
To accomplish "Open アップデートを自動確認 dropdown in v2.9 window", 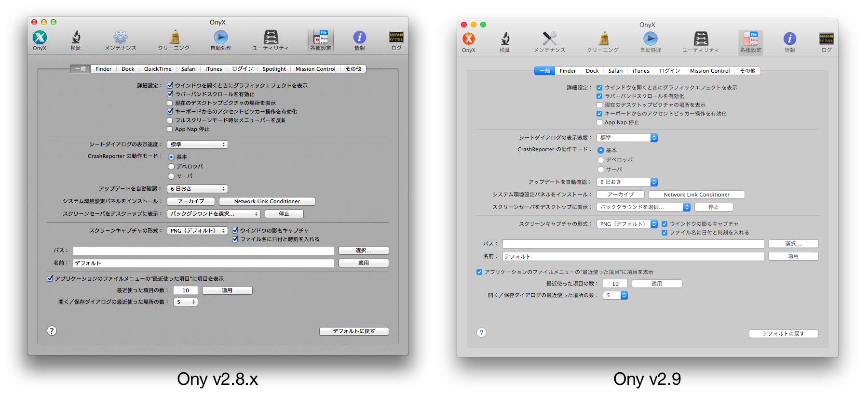I will [x=627, y=182].
